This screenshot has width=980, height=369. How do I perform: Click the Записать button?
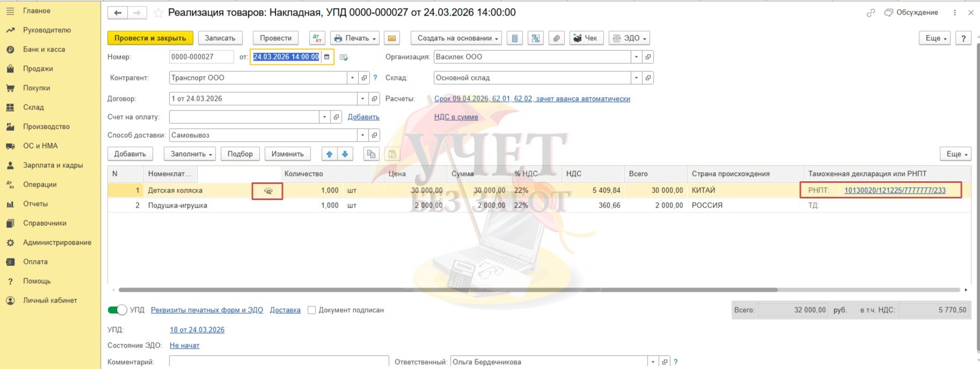point(220,38)
